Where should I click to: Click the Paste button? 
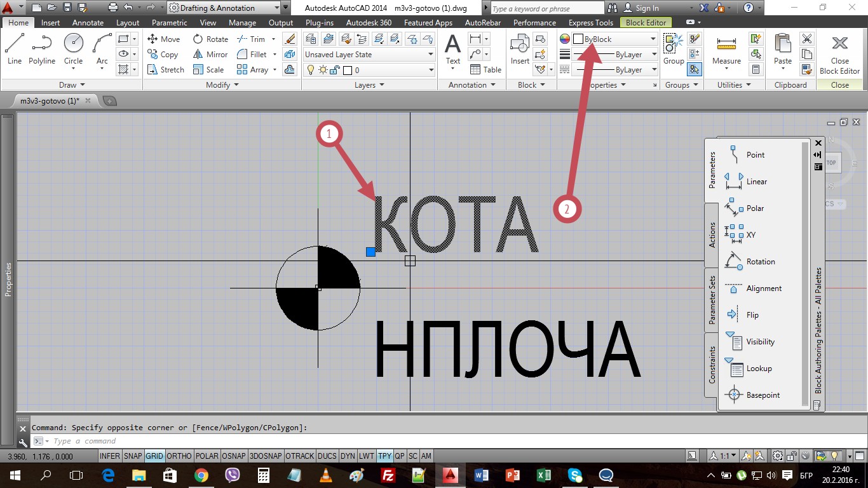[783, 50]
